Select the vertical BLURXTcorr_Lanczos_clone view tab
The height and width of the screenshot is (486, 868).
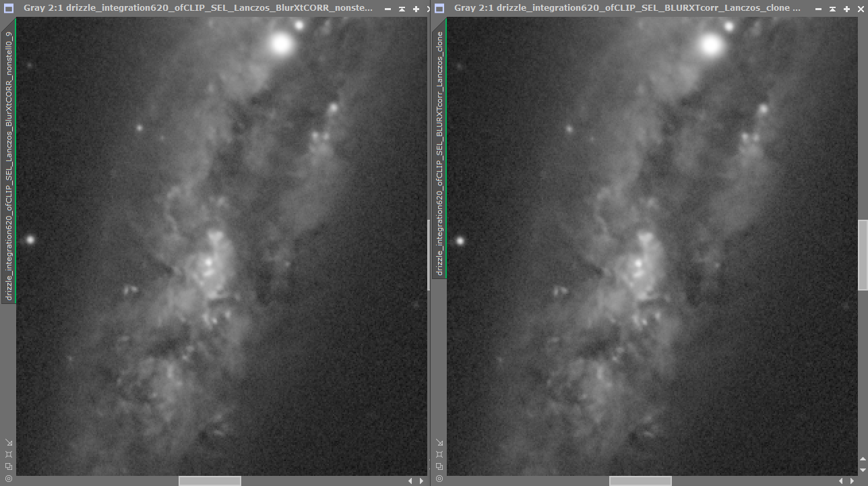tap(439, 153)
